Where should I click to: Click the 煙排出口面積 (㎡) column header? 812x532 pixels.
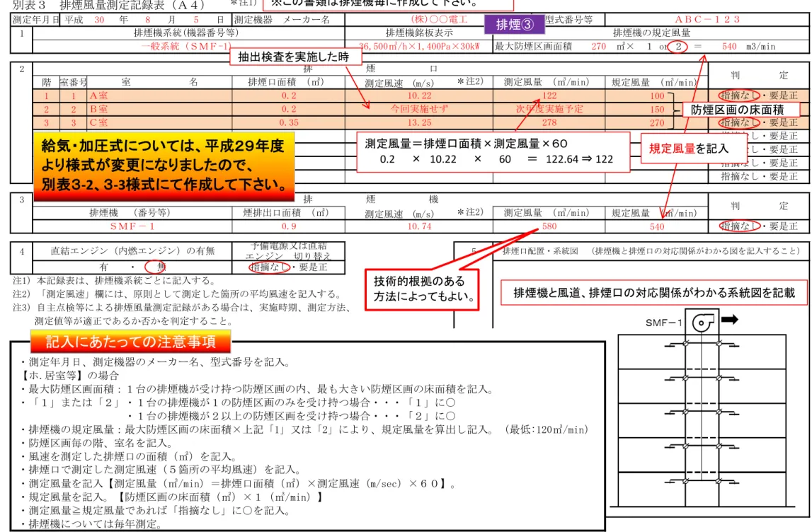point(286,213)
